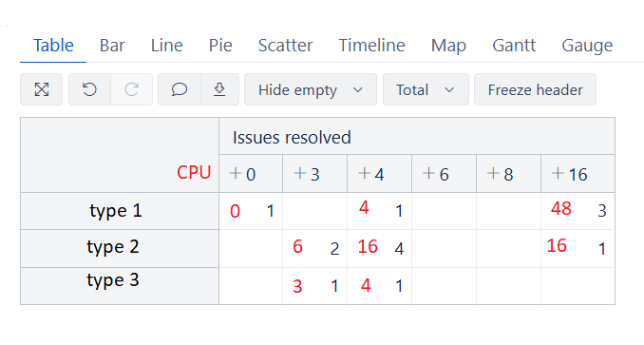This screenshot has width=644, height=345.
Task: Switch to the Bar tab
Action: pyautogui.click(x=112, y=46)
